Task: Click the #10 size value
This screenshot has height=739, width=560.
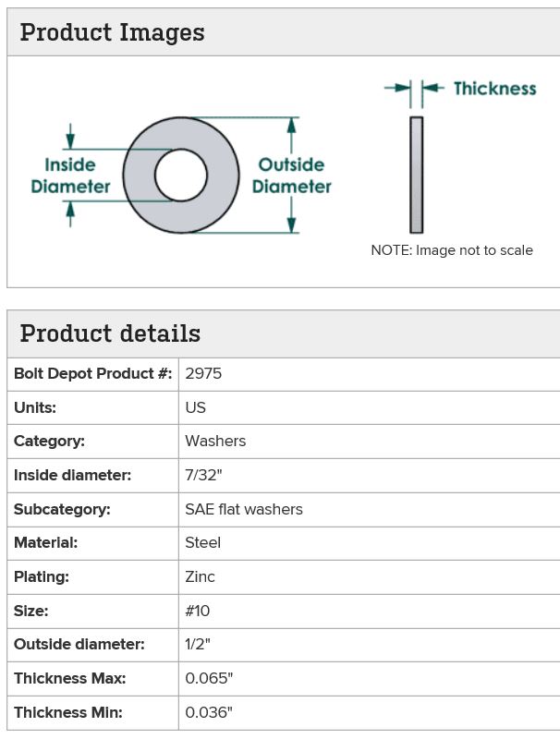Action: [x=198, y=611]
